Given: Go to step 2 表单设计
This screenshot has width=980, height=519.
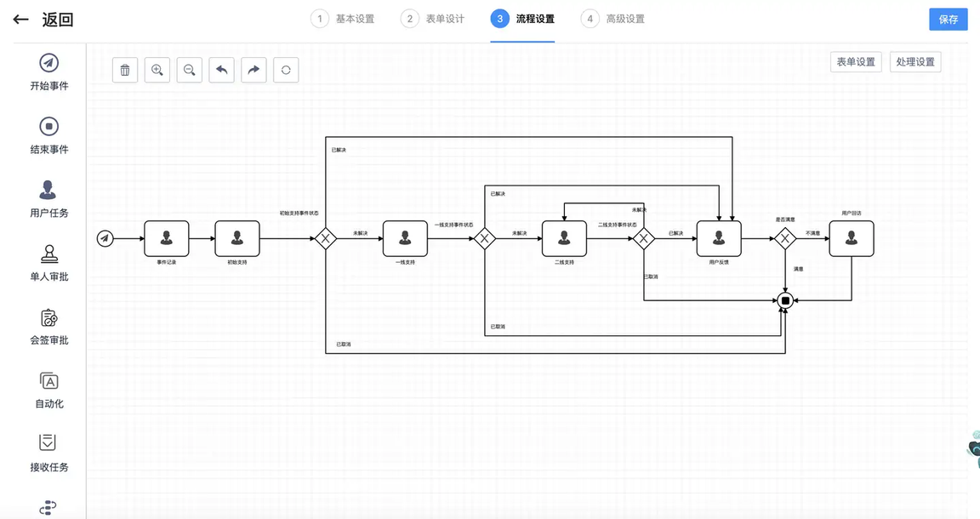Looking at the screenshot, I should tap(432, 19).
